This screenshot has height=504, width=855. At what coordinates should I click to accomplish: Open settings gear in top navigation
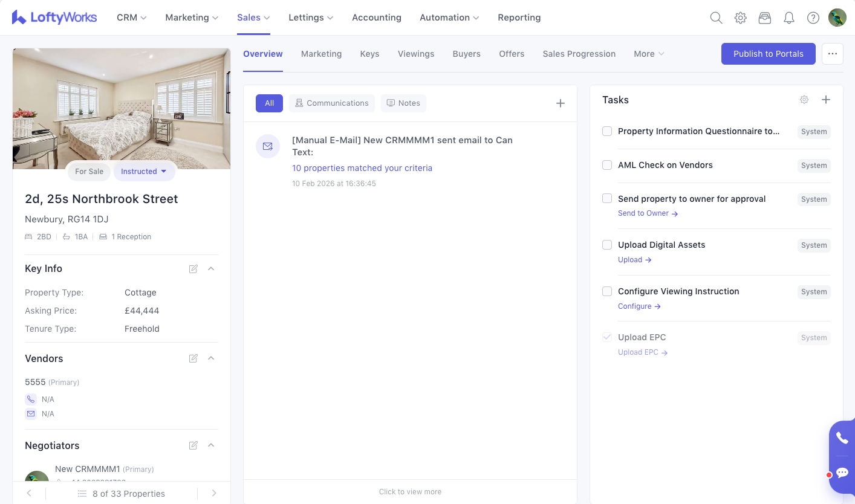740,18
